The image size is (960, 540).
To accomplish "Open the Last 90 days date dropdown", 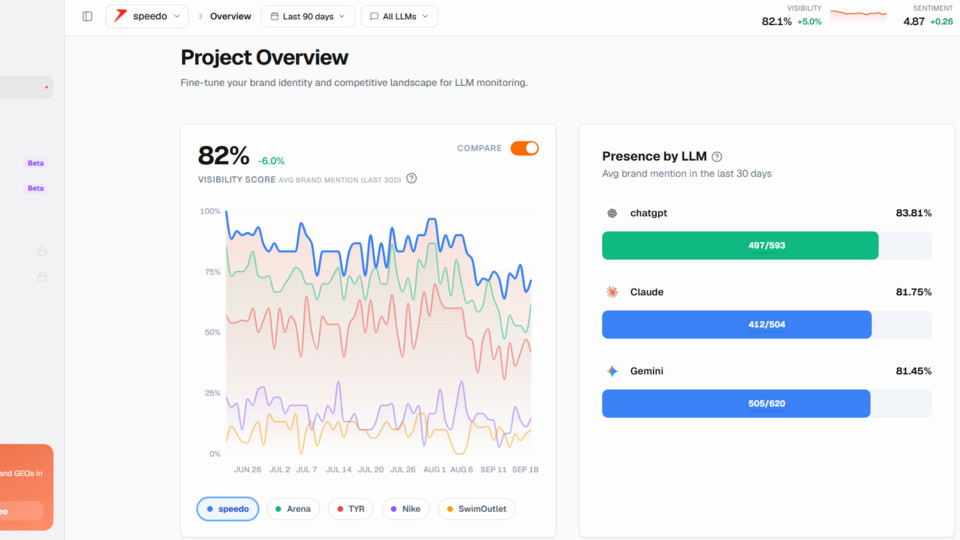I will click(308, 17).
